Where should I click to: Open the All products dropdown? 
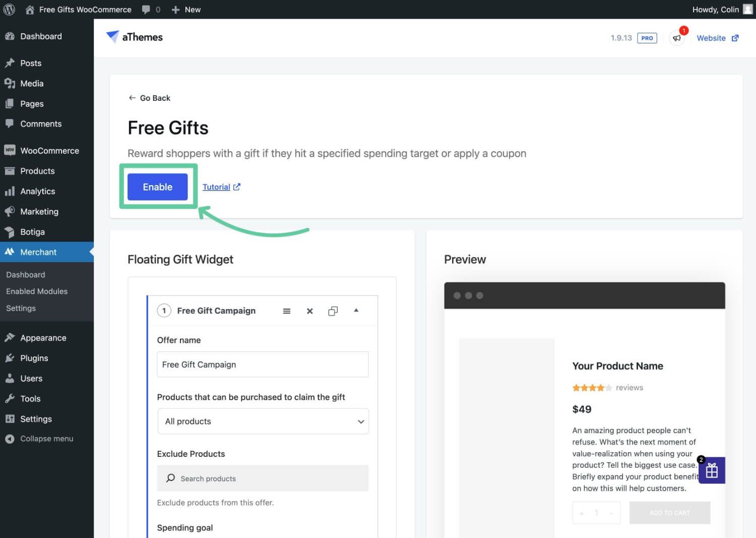point(263,421)
